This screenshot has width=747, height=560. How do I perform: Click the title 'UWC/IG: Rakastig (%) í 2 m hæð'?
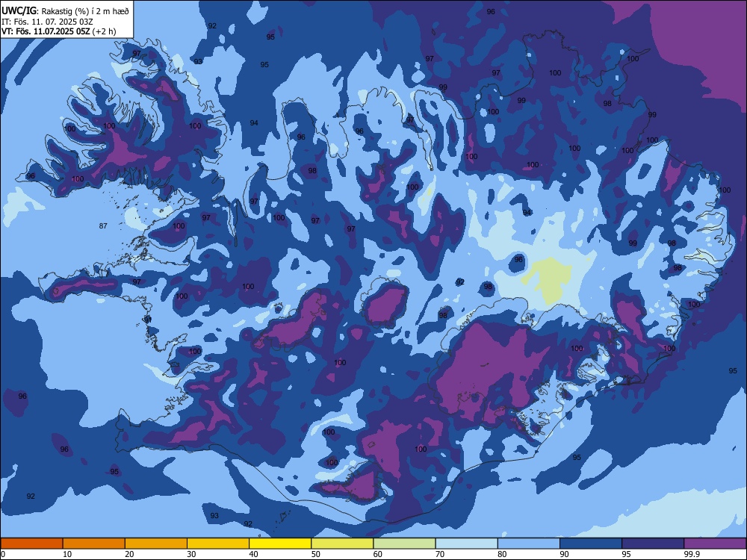[x=66, y=10]
